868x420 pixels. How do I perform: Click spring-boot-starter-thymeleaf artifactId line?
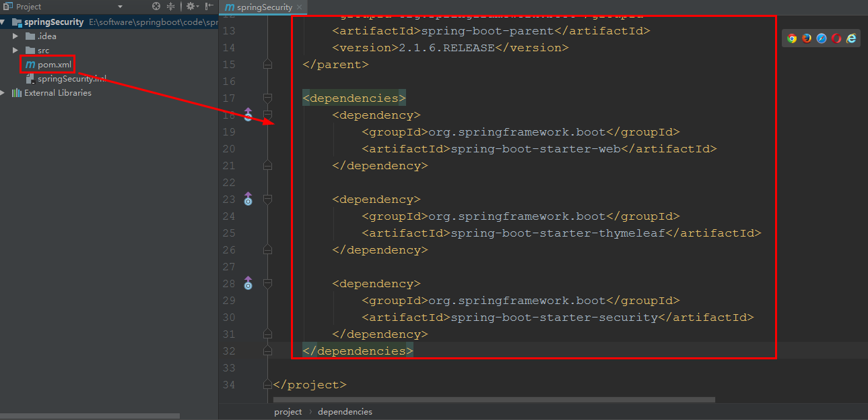562,233
